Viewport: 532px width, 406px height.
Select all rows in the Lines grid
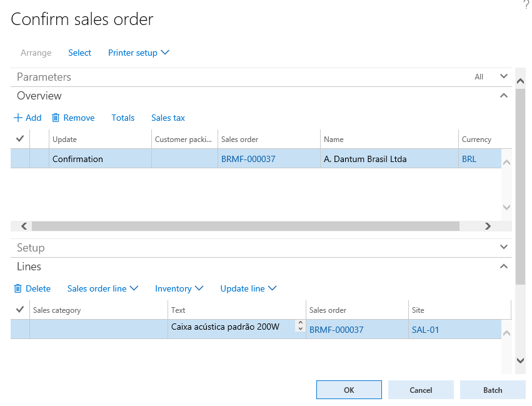pyautogui.click(x=19, y=309)
